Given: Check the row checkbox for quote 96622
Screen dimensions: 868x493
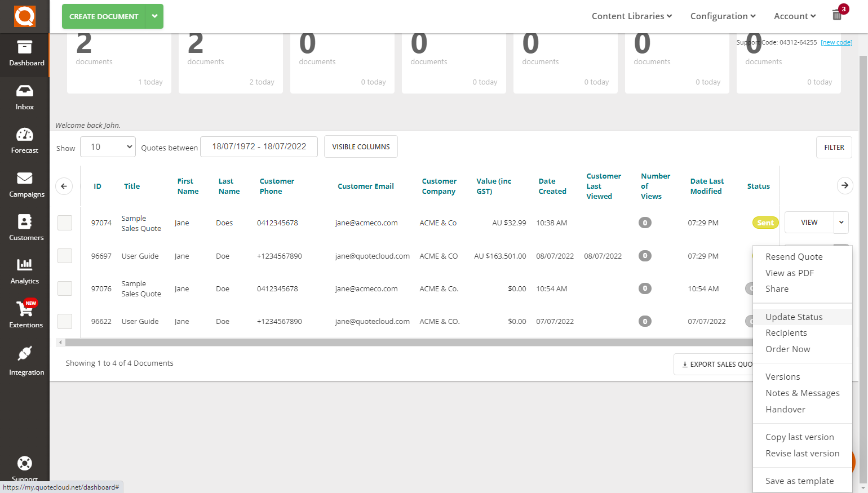Looking at the screenshot, I should [64, 321].
